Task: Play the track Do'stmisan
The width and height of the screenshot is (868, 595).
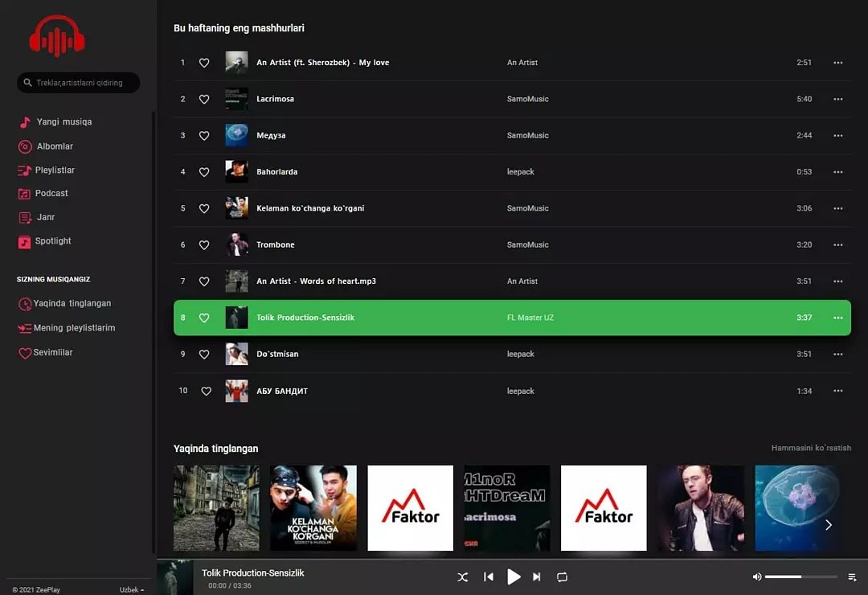Action: click(277, 355)
